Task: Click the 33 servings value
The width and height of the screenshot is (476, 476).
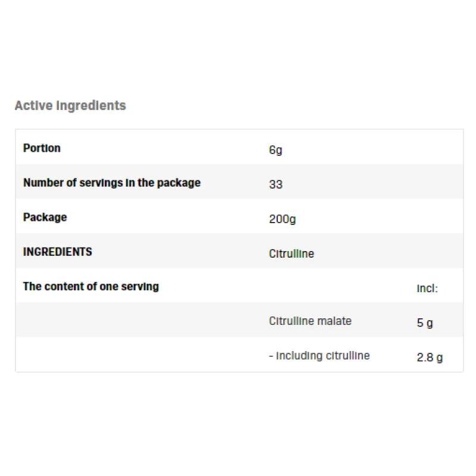Action: pos(275,184)
